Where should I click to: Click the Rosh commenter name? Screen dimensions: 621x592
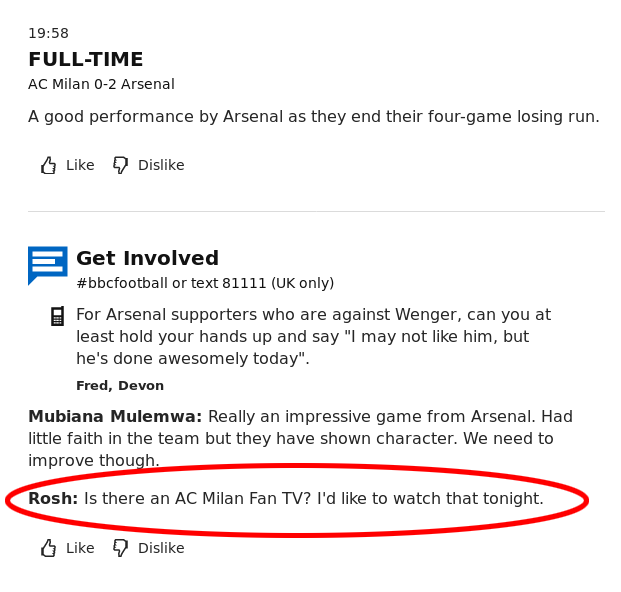tap(53, 499)
